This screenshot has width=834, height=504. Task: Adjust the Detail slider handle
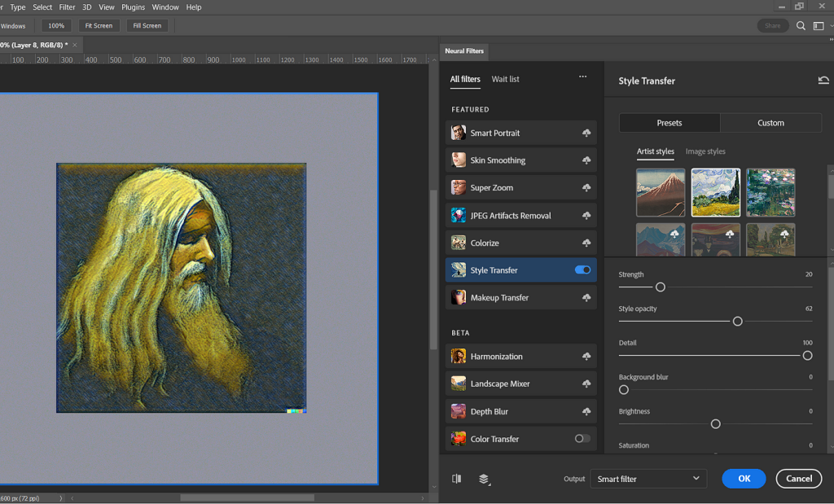[807, 356]
